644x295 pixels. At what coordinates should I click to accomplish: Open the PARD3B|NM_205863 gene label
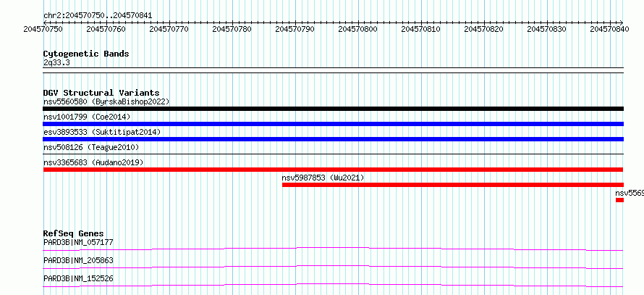(78, 260)
